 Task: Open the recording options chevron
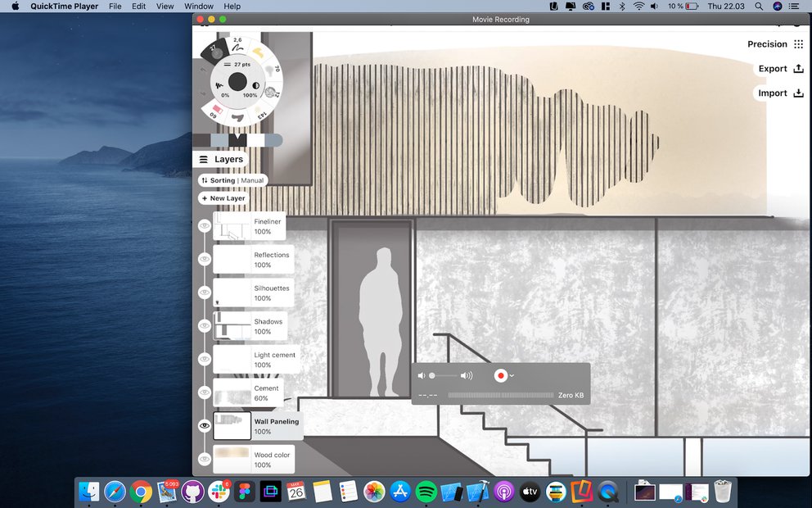tap(512, 375)
